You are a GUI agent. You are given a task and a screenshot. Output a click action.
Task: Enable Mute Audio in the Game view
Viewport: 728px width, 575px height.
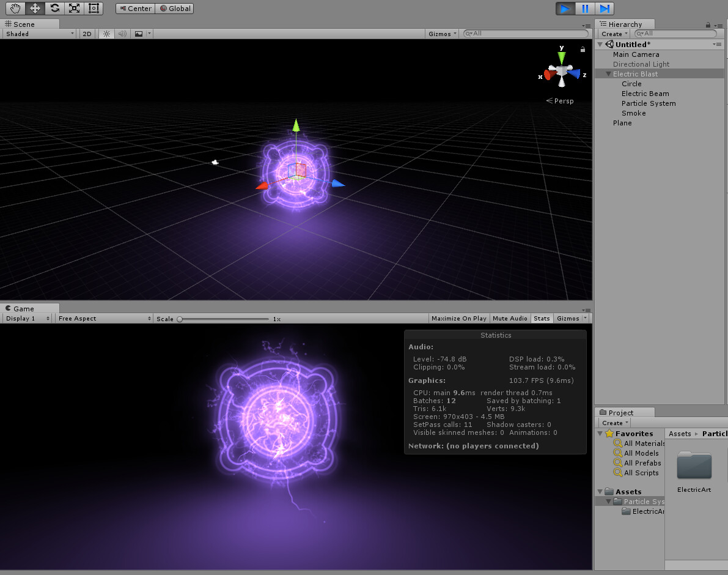point(509,318)
